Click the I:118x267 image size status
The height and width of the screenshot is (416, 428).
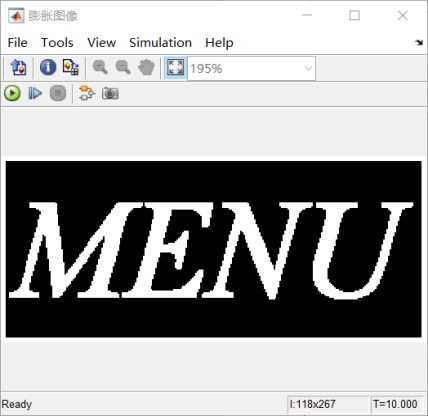point(328,404)
